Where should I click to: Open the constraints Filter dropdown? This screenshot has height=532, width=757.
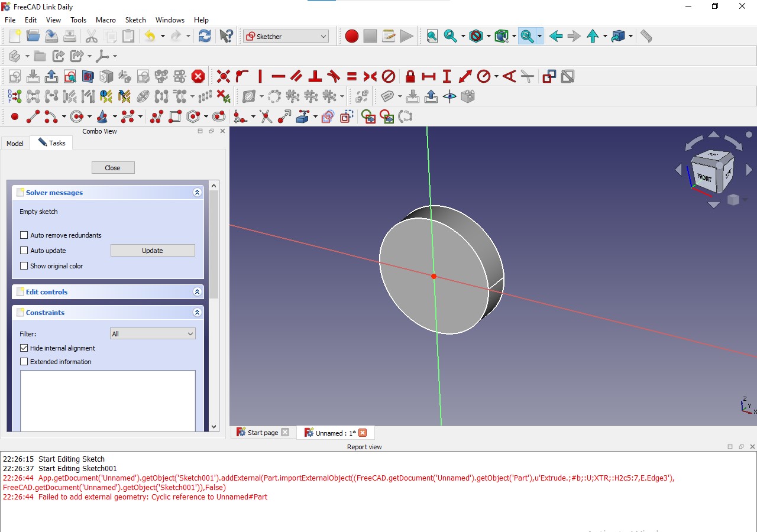[152, 333]
